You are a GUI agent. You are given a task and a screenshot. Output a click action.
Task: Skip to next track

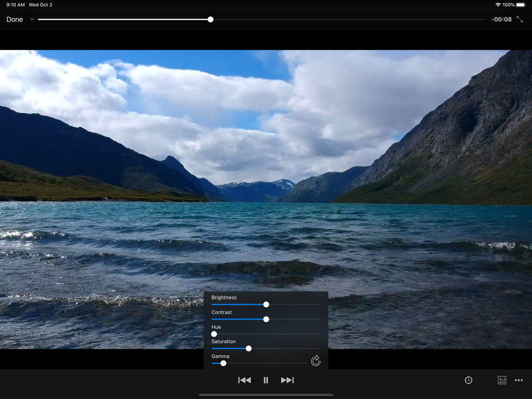(287, 380)
